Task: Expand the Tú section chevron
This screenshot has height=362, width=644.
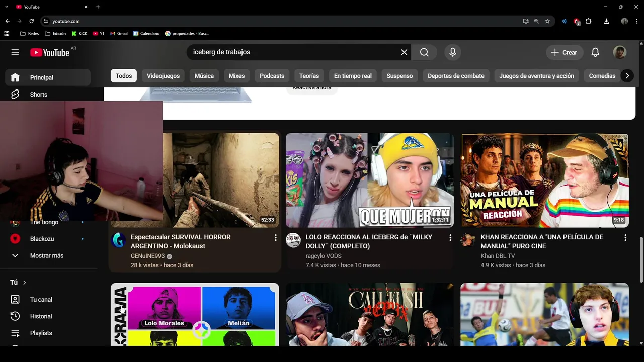Action: tap(24, 283)
